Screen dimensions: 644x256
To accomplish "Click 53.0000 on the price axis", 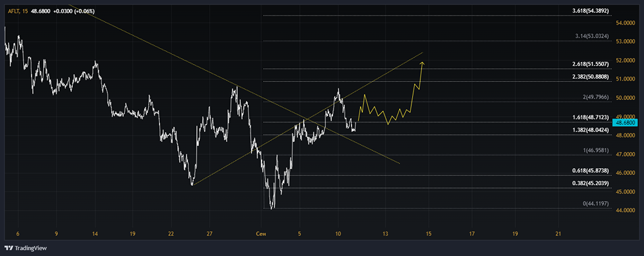I will tap(625, 41).
